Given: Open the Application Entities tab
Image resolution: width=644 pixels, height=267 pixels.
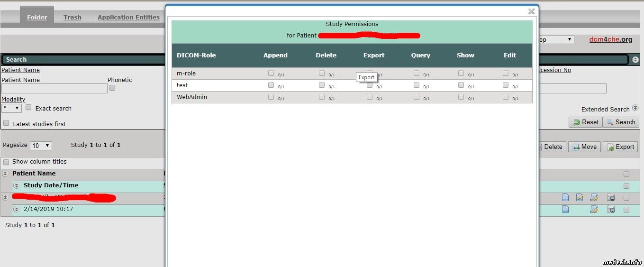Looking at the screenshot, I should coord(128,18).
